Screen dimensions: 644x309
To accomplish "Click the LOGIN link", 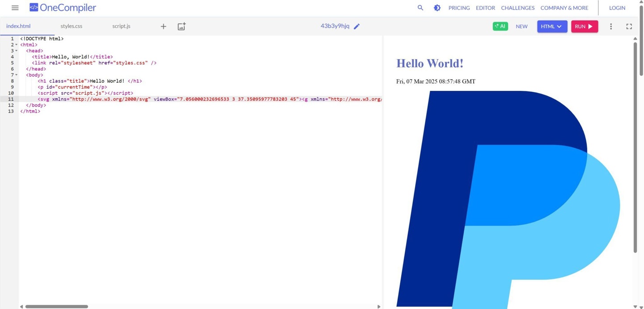I will point(617,8).
